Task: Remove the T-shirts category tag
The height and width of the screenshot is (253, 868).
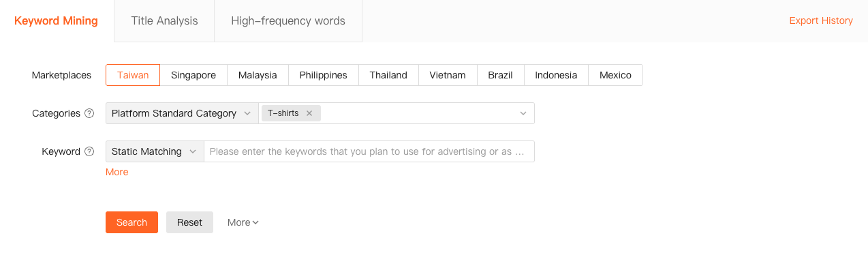Action: click(309, 113)
